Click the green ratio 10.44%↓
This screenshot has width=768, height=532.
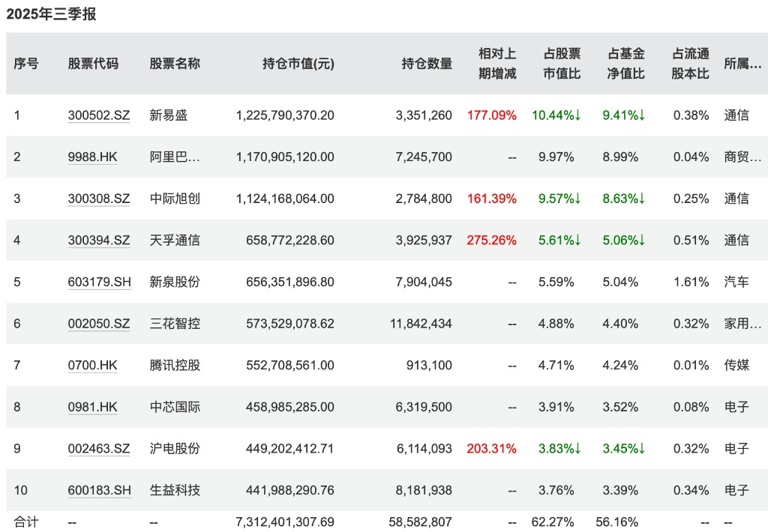tap(556, 115)
